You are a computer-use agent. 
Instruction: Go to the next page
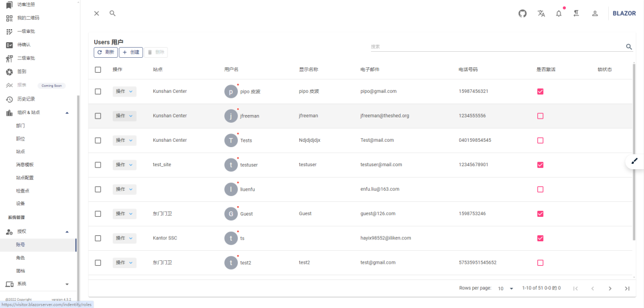tap(610, 288)
